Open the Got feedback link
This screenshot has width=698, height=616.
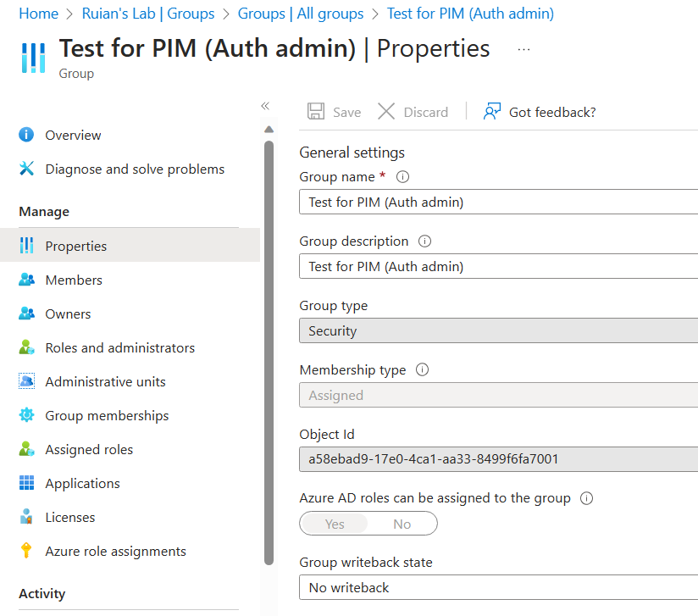point(551,111)
